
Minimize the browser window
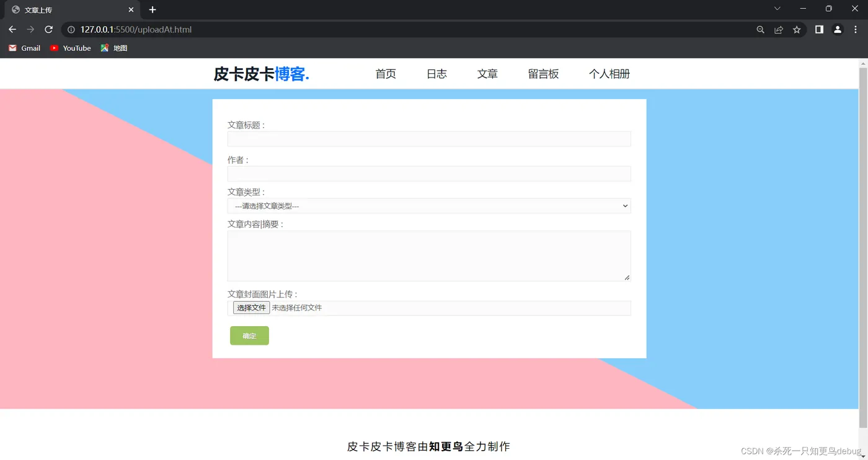(x=804, y=9)
